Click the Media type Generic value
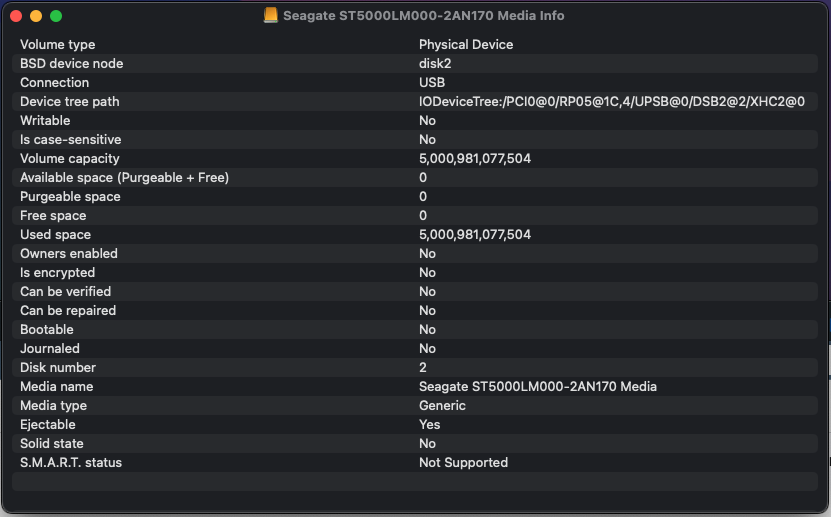The height and width of the screenshot is (517, 831). coord(442,406)
